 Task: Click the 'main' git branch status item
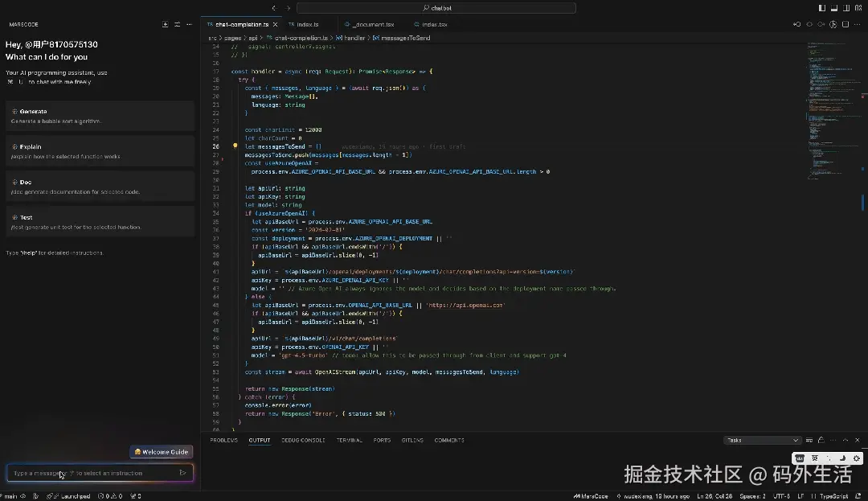[10, 496]
